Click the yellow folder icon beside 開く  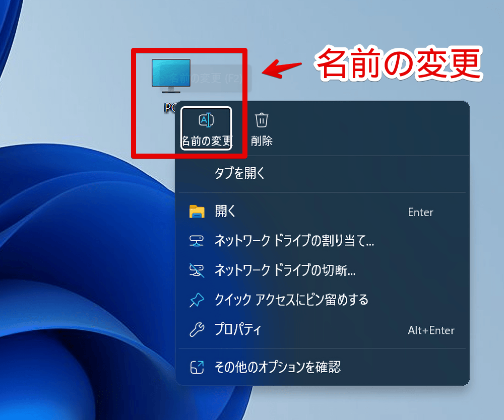click(197, 212)
